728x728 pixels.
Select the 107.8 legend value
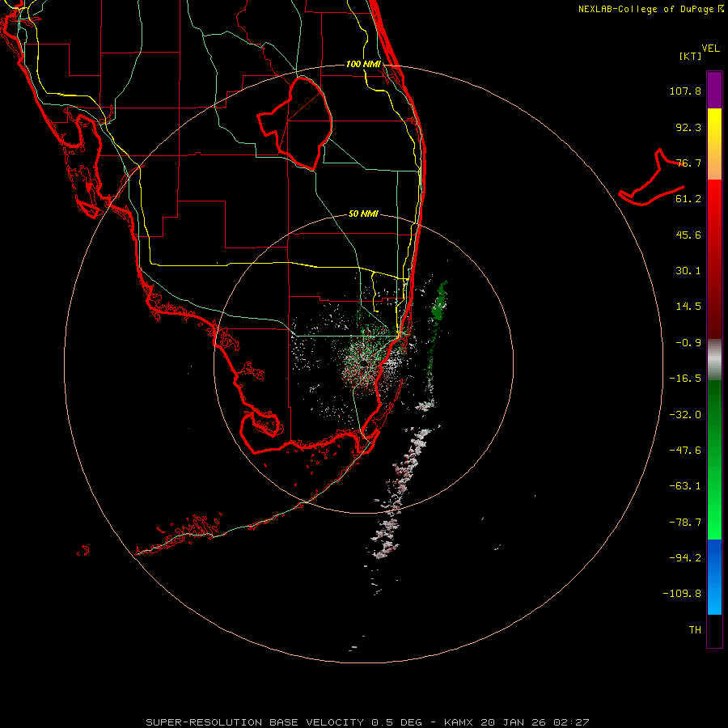pos(685,91)
